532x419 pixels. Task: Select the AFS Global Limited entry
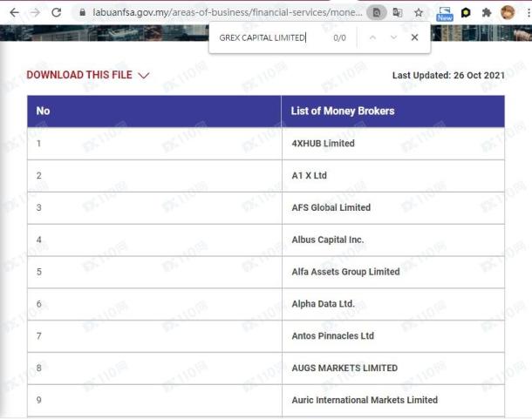point(331,207)
